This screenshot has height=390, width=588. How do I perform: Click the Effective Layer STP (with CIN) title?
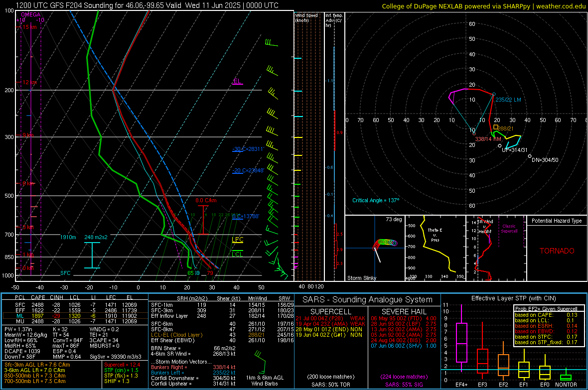point(513,298)
